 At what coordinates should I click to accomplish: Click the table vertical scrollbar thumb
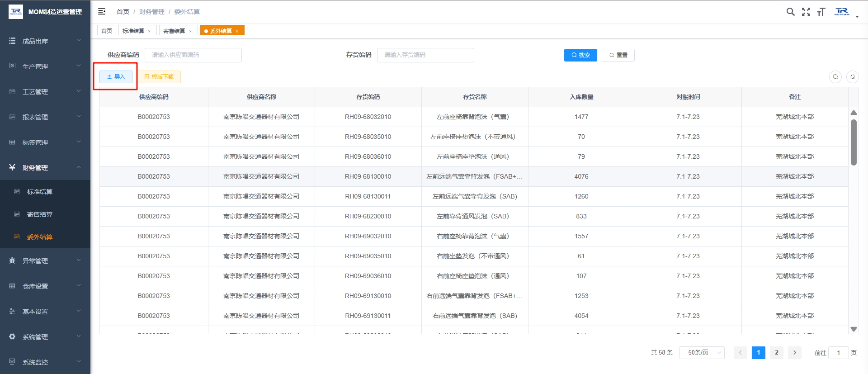tap(854, 142)
